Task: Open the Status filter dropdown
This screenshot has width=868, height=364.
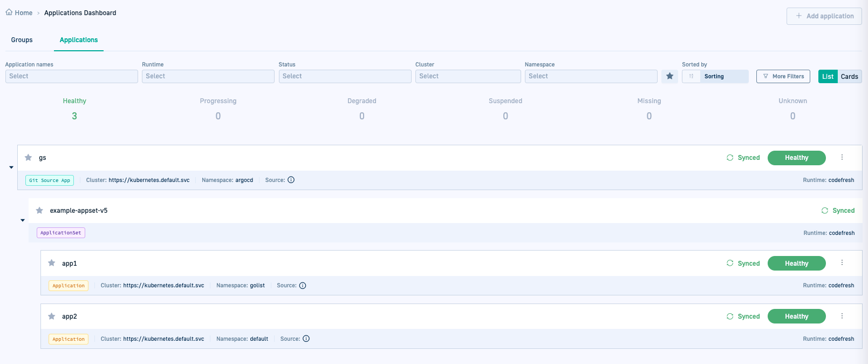Action: tap(345, 76)
